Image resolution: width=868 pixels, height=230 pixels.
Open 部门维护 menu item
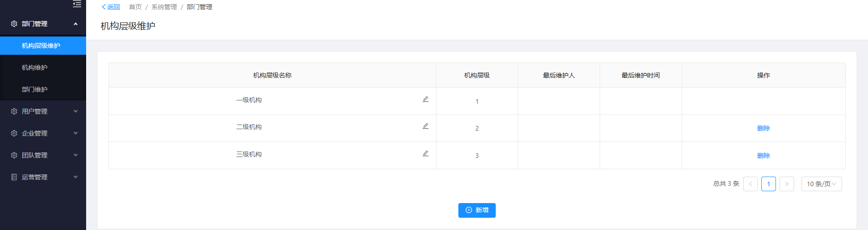point(35,89)
